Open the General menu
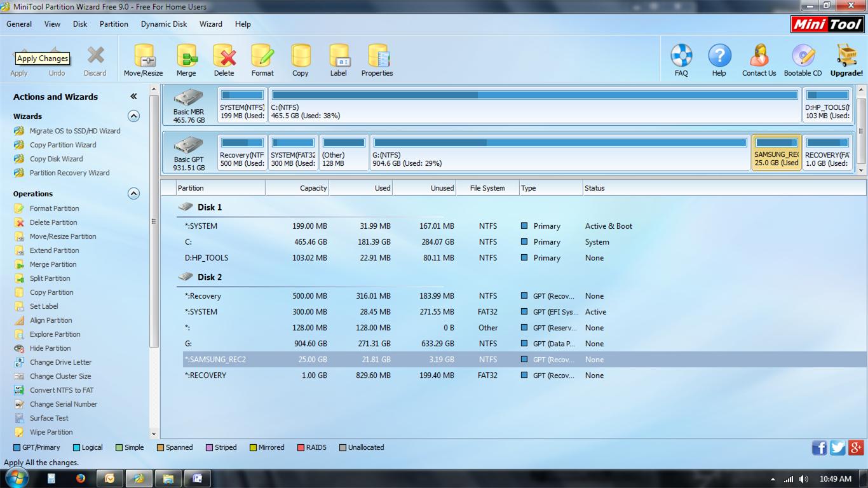Image resolution: width=868 pixels, height=488 pixels. pos(19,24)
